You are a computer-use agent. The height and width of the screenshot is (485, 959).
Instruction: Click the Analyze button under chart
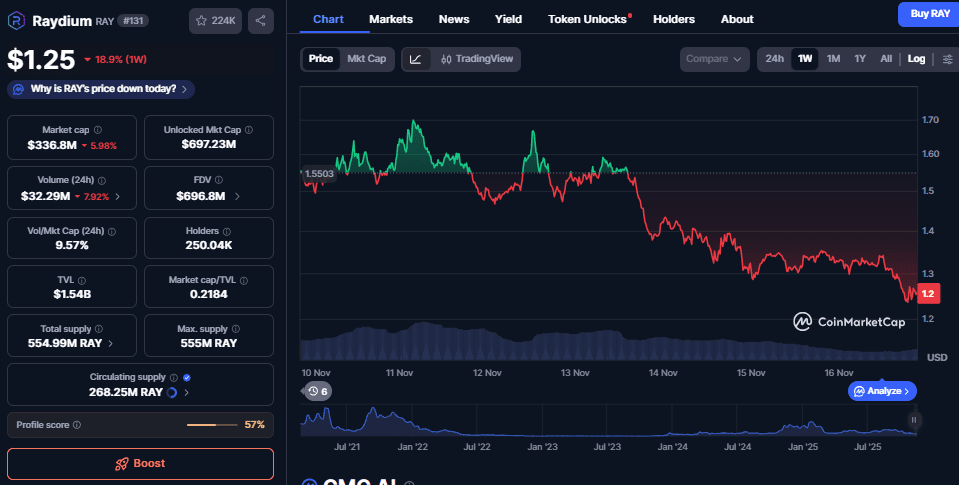pyautogui.click(x=883, y=391)
